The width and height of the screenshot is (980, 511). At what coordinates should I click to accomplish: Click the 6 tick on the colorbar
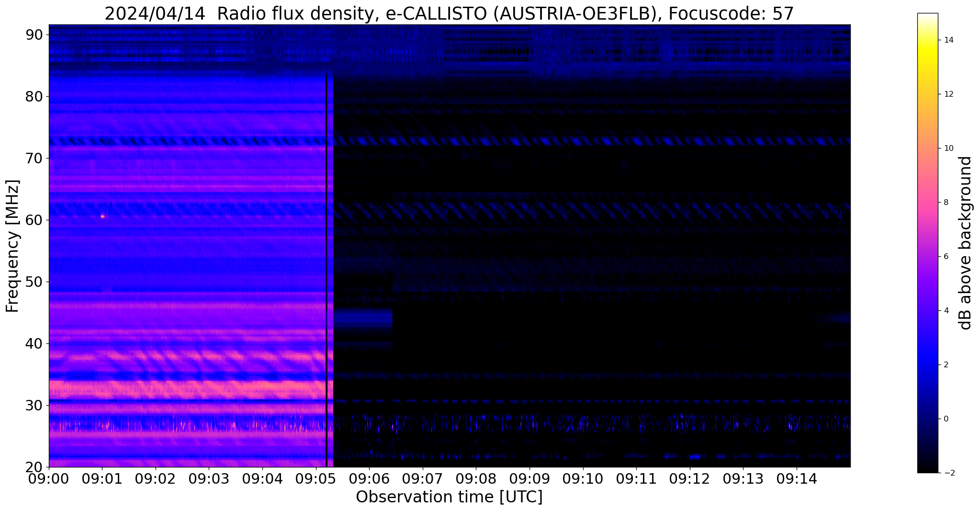click(946, 257)
